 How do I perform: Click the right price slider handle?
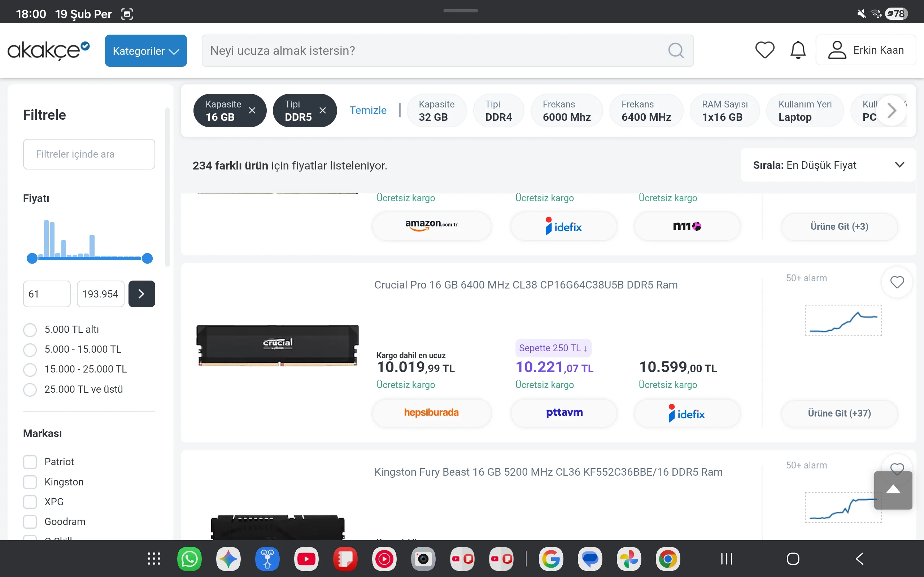(147, 258)
